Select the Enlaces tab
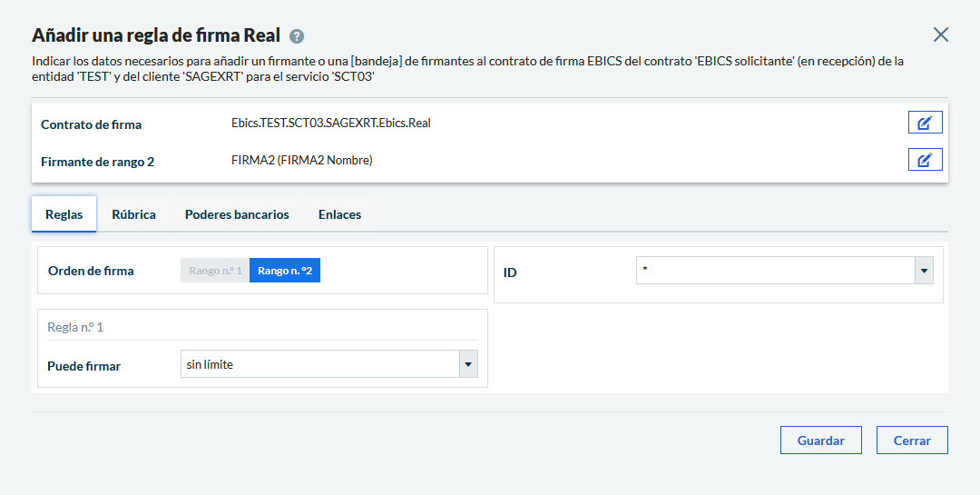 coord(339,214)
